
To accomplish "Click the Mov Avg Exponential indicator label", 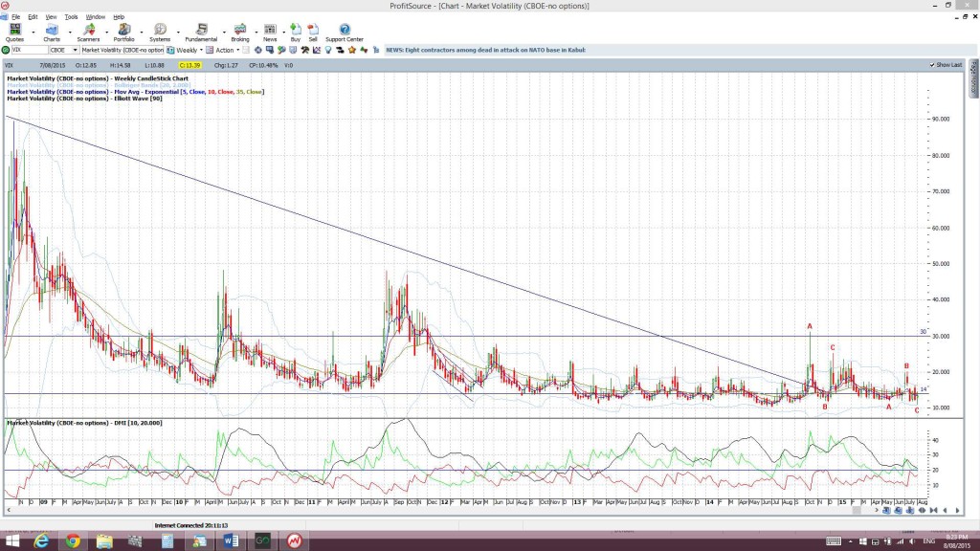I will pyautogui.click(x=136, y=92).
